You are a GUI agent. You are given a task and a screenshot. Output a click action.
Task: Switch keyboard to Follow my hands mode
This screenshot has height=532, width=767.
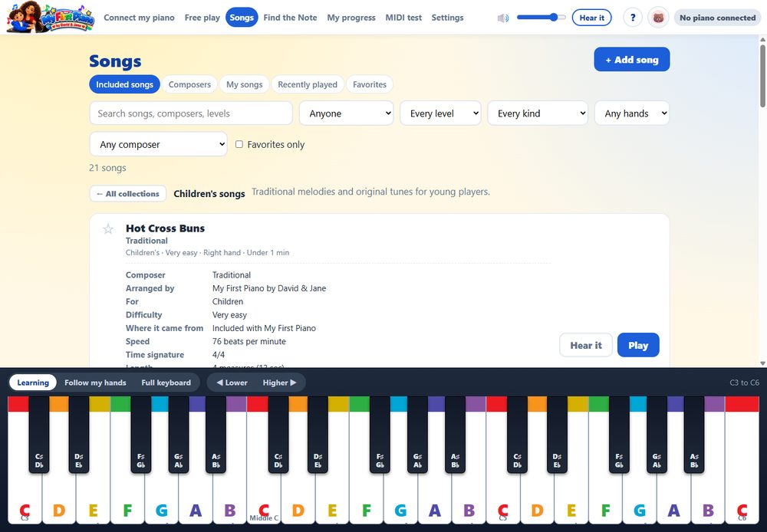click(x=95, y=383)
